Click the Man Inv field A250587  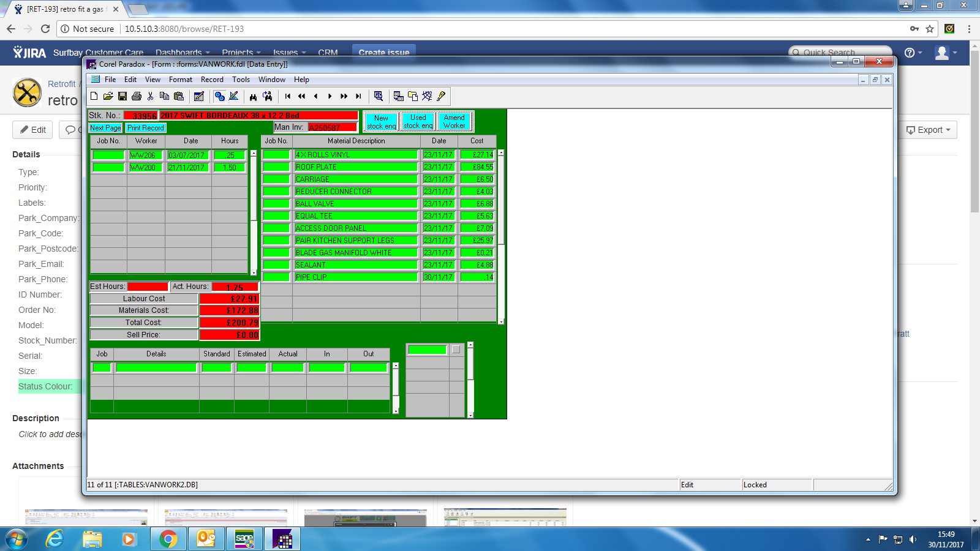332,127
